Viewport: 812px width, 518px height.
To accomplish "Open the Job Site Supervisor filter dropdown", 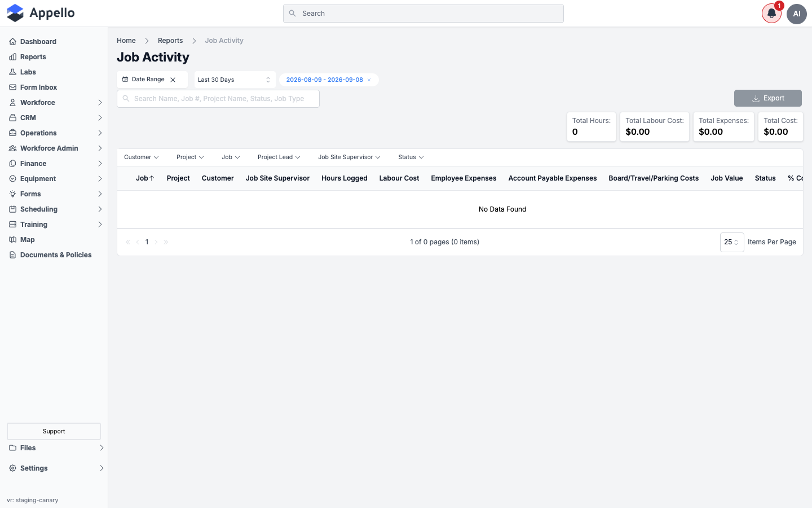I will point(349,157).
